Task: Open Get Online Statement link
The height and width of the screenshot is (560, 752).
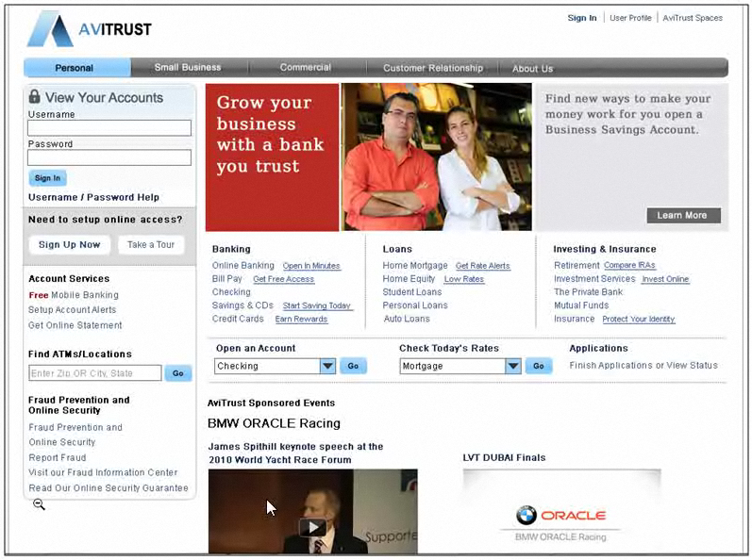Action: pyautogui.click(x=75, y=325)
